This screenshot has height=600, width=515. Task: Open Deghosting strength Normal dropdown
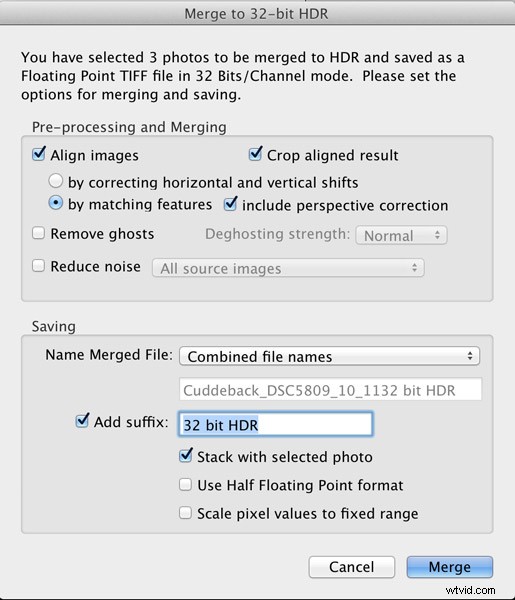point(401,235)
